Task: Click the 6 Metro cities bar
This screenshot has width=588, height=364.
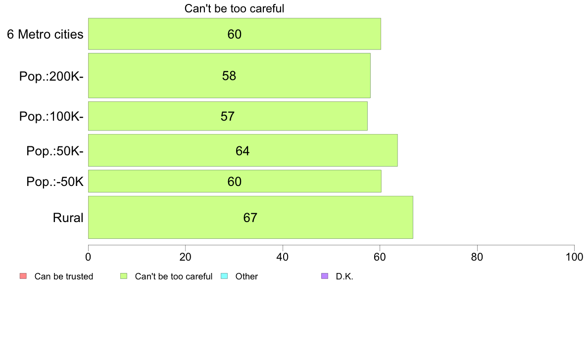Action: tap(234, 34)
